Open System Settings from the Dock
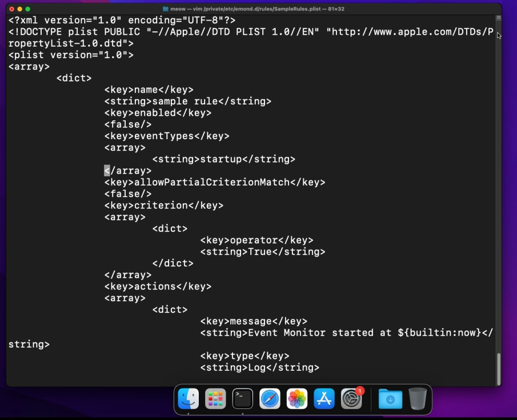 351,398
